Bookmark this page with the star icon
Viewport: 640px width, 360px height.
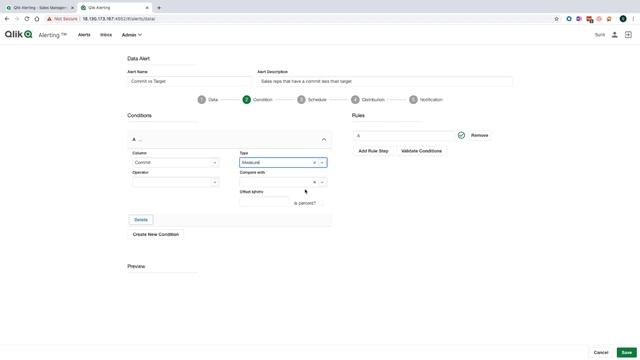[556, 19]
